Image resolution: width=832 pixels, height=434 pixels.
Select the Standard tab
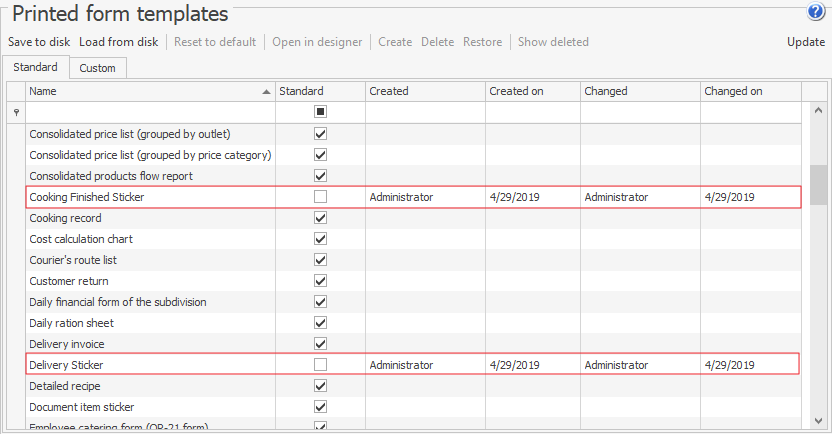coord(35,68)
